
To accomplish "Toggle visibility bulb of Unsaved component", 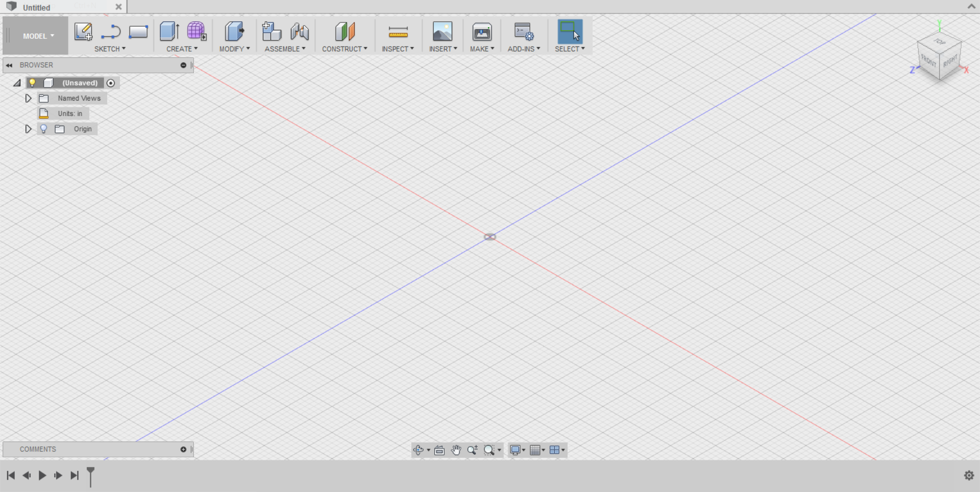I will click(32, 83).
